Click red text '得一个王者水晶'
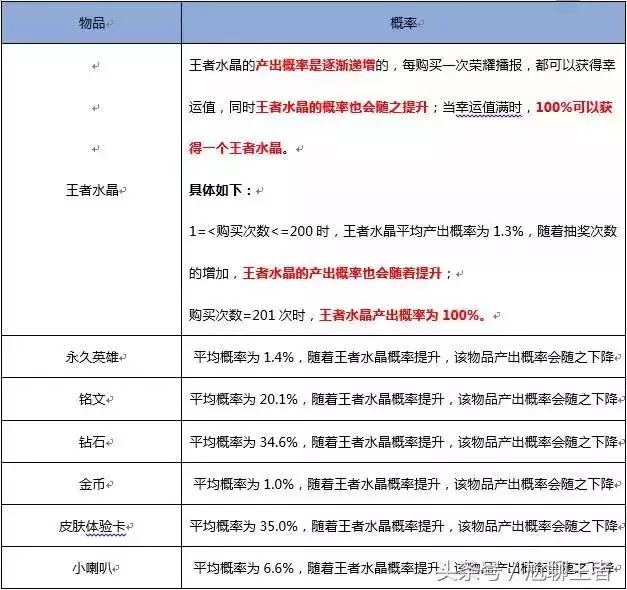The width and height of the screenshot is (627, 590). (236, 148)
